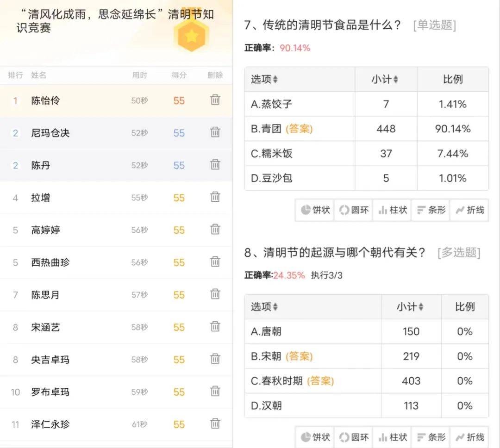This screenshot has width=500, height=448.
Task: Select the name 尼玛仓决
Action: tap(50, 133)
